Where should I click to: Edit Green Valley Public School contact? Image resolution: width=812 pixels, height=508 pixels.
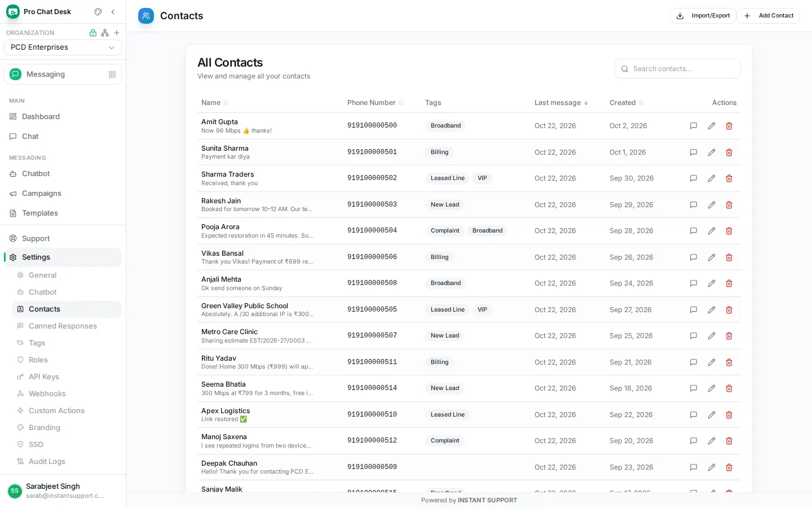(x=712, y=310)
